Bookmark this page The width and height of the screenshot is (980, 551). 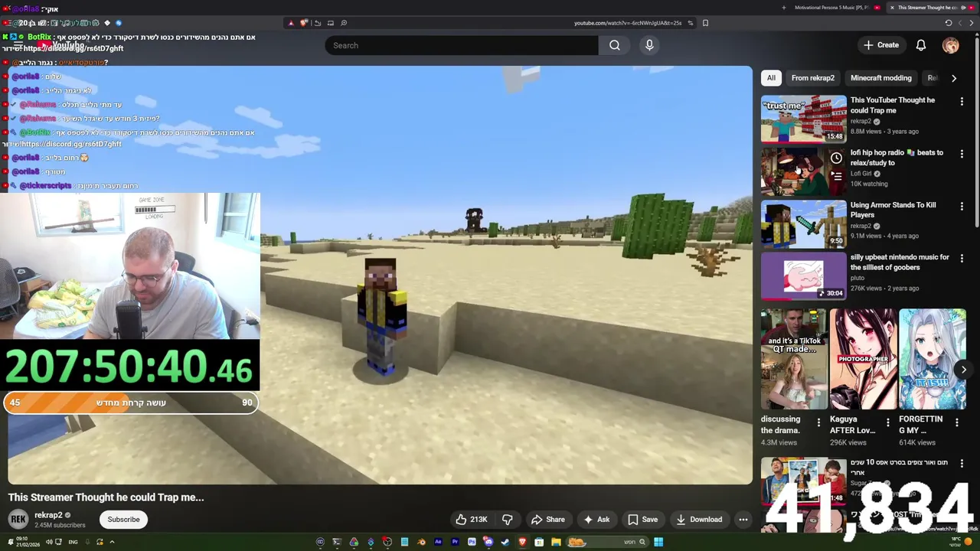click(x=705, y=23)
